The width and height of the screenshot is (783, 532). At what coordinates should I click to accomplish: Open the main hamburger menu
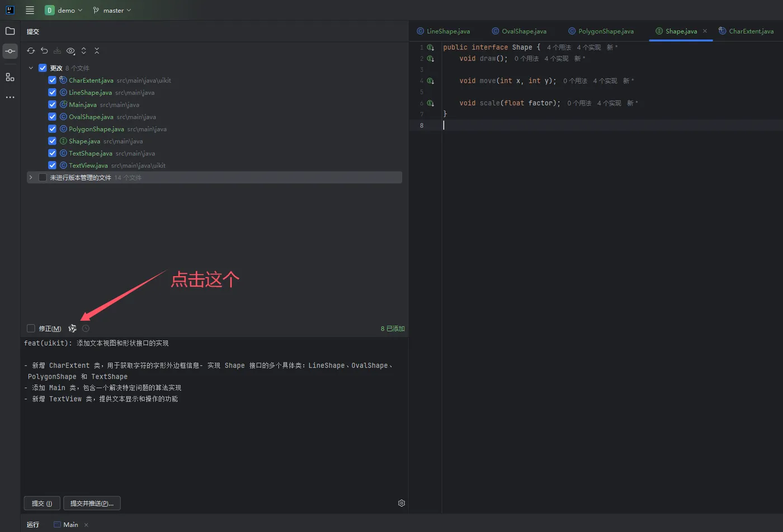pos(30,10)
